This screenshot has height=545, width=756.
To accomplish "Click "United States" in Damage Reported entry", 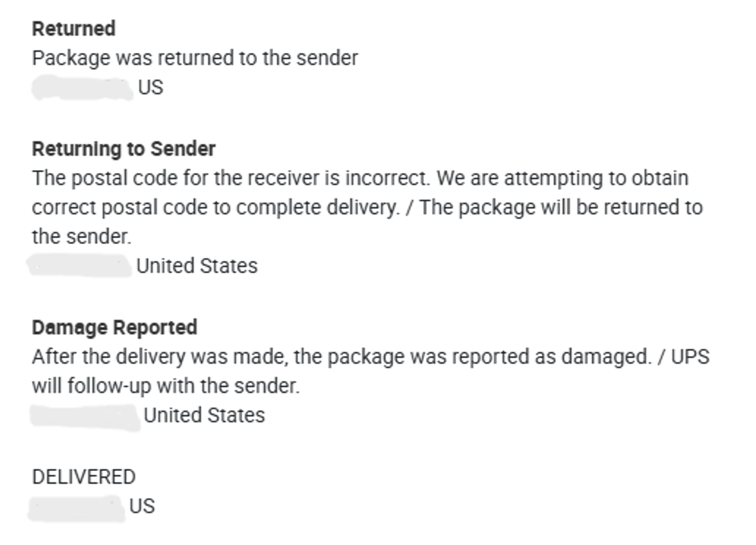I will click(204, 415).
